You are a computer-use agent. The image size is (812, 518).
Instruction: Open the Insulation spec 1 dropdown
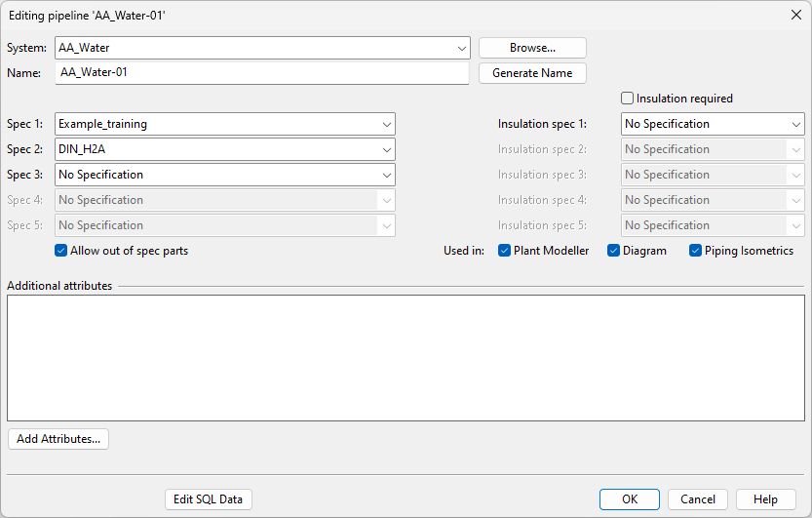[795, 124]
